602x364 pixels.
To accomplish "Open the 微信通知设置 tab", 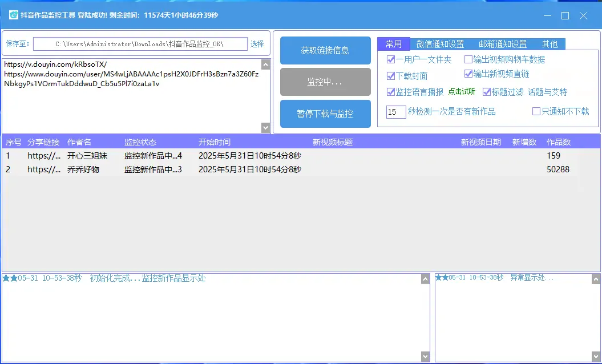I will (440, 44).
